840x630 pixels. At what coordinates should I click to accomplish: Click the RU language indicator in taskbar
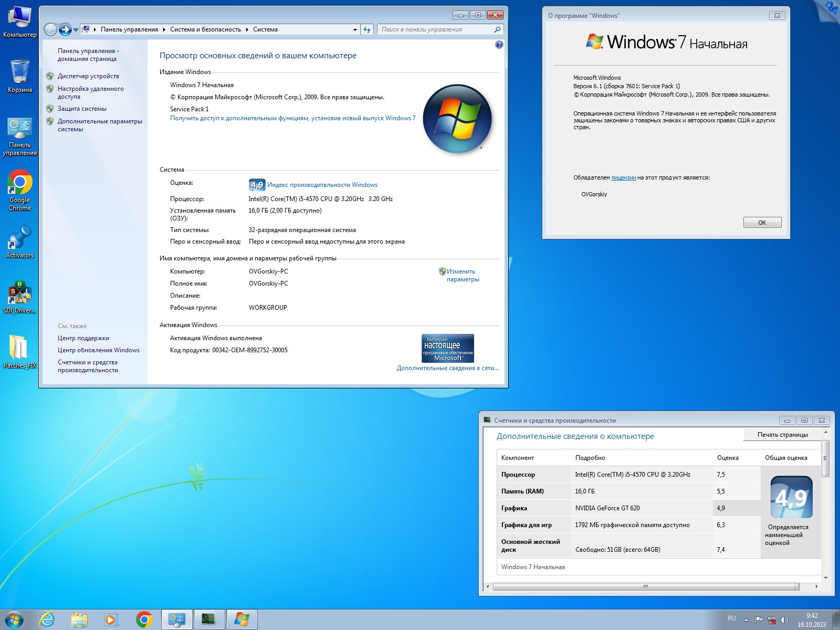(732, 618)
